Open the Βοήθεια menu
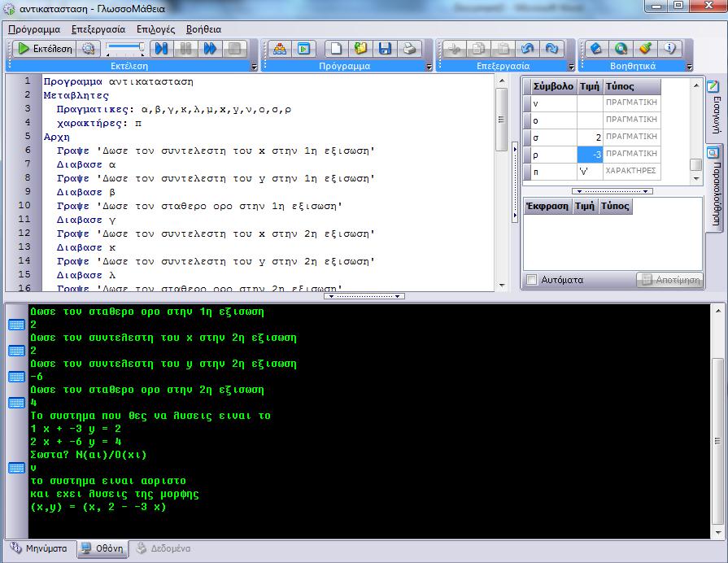This screenshot has width=728, height=563. tap(203, 29)
